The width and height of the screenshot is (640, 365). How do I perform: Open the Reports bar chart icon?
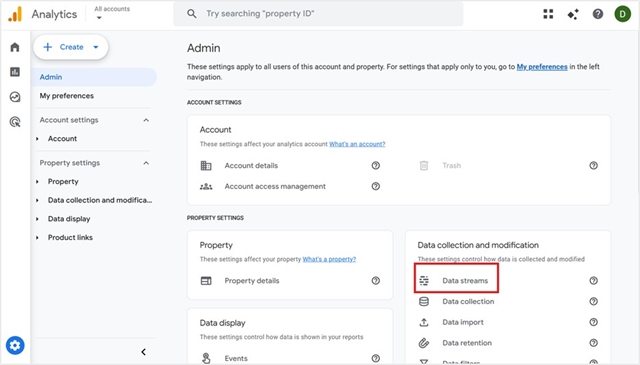tap(15, 72)
